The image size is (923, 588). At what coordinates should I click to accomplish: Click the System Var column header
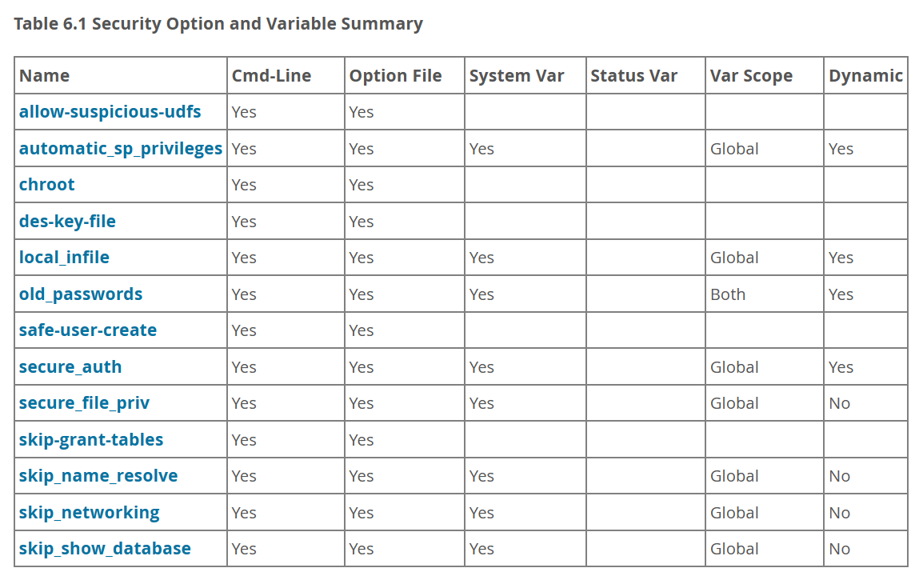point(517,76)
